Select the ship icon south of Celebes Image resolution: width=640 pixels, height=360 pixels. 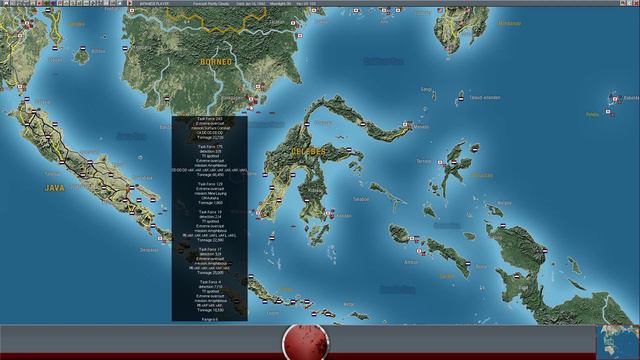pyautogui.click(x=293, y=226)
